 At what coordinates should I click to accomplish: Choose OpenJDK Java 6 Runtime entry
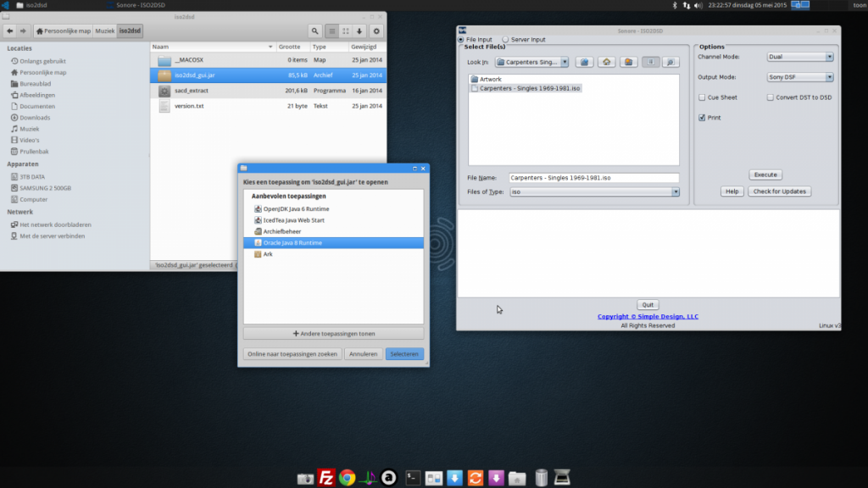[296, 208]
